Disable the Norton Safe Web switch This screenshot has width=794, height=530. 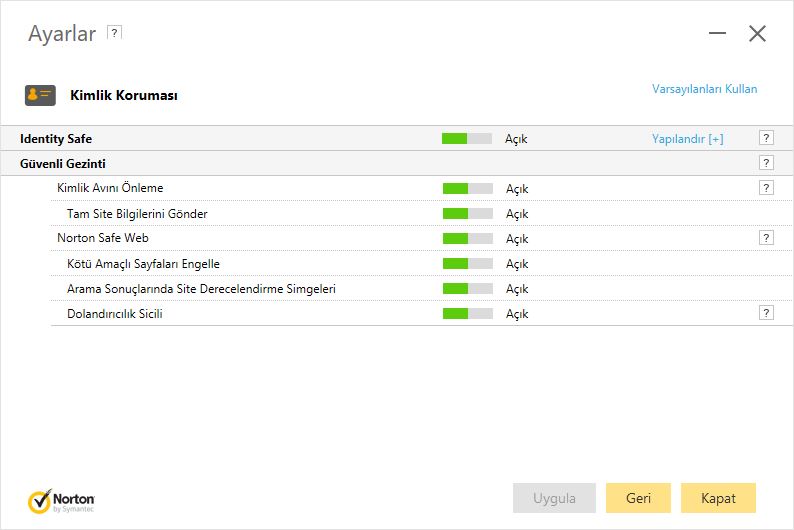tap(467, 238)
